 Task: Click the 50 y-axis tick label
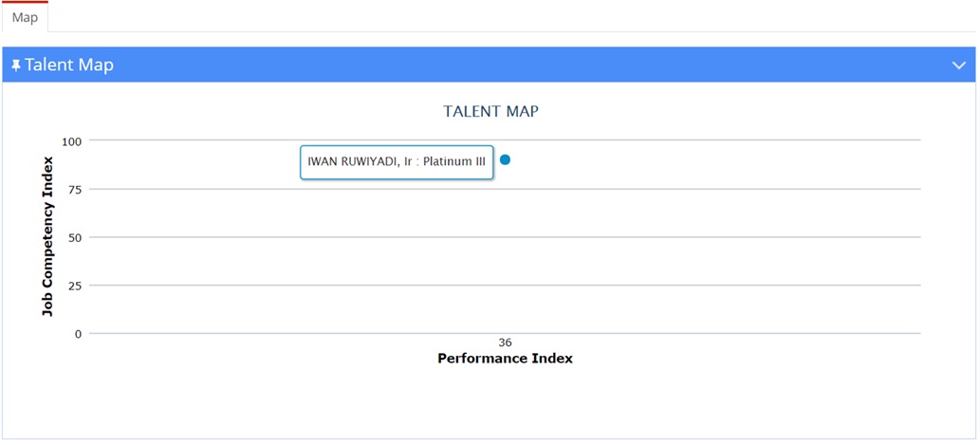tap(75, 237)
